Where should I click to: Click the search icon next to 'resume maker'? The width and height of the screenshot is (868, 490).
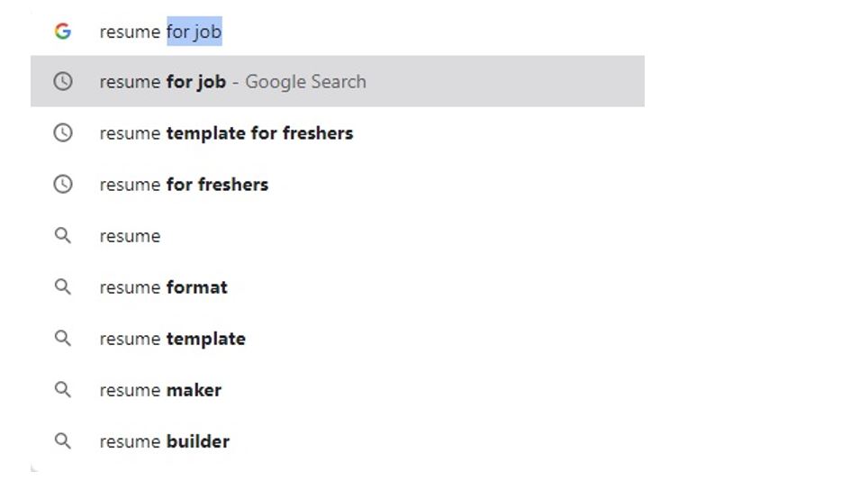click(62, 390)
